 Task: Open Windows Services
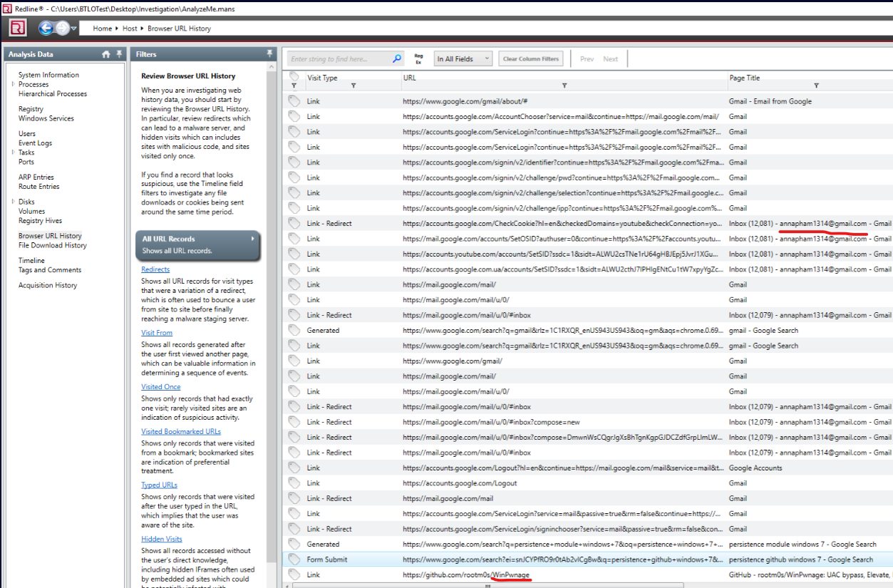pyautogui.click(x=46, y=118)
